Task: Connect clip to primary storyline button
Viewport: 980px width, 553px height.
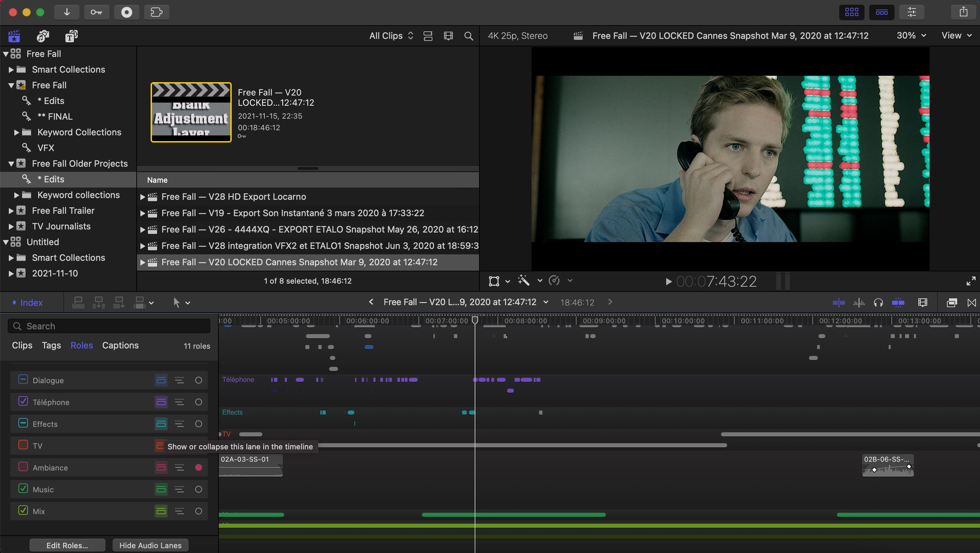Action: click(x=78, y=302)
